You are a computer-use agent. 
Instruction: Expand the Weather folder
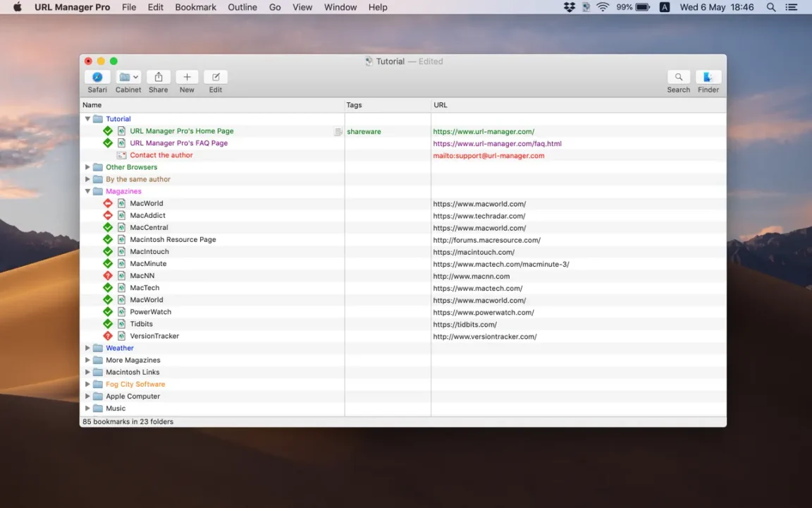[87, 348]
